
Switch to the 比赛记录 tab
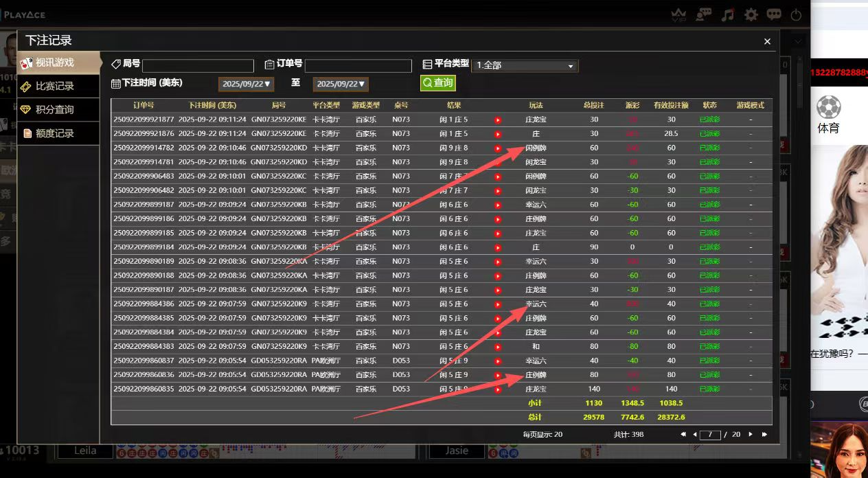tap(58, 86)
